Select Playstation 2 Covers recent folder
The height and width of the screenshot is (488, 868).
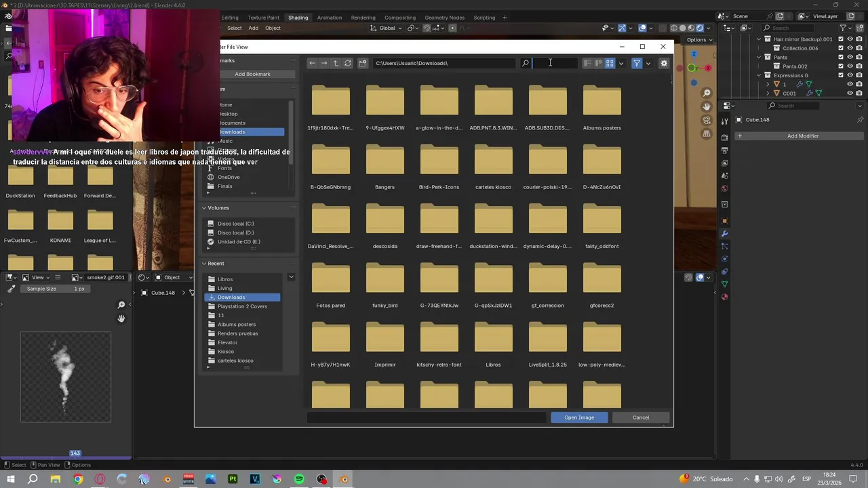(243, 306)
